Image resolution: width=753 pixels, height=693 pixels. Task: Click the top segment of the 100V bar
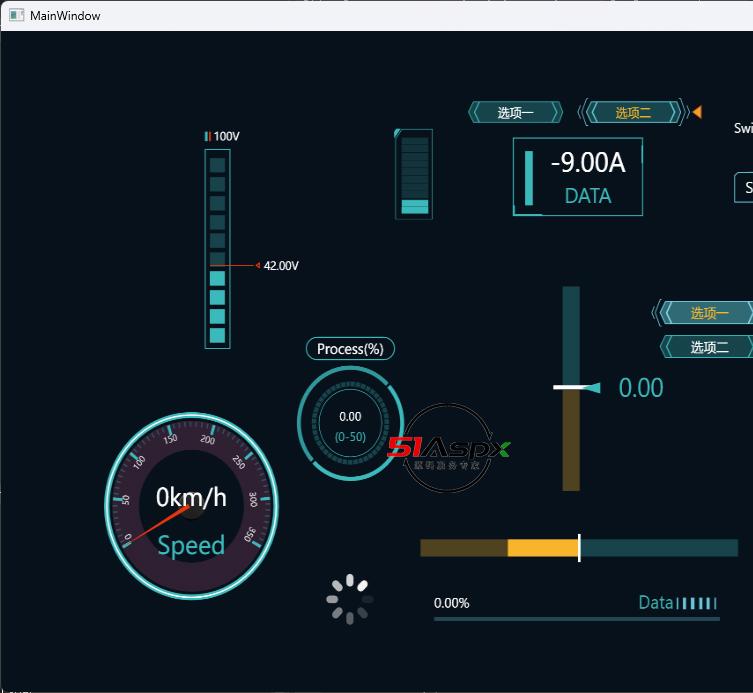click(x=217, y=165)
